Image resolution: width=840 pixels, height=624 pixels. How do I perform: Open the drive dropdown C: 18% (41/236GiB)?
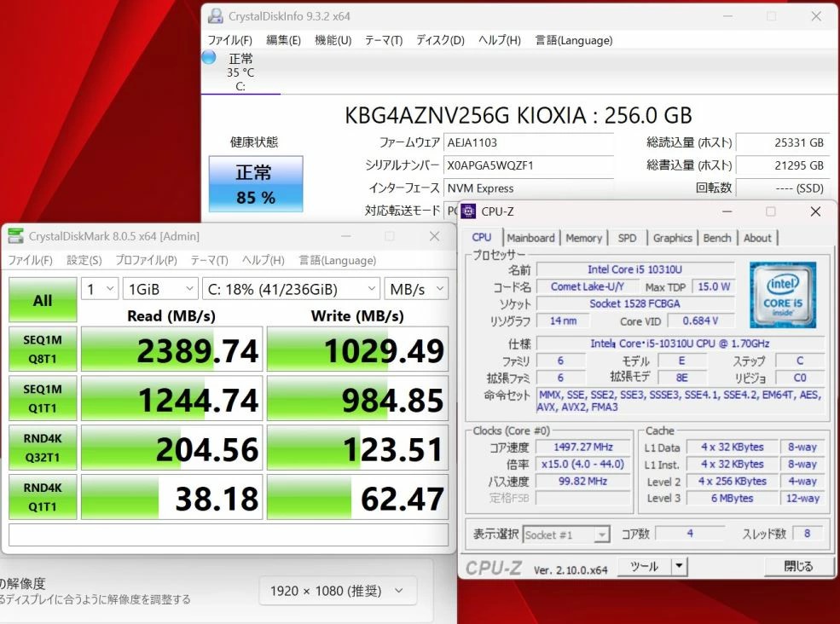(291, 289)
